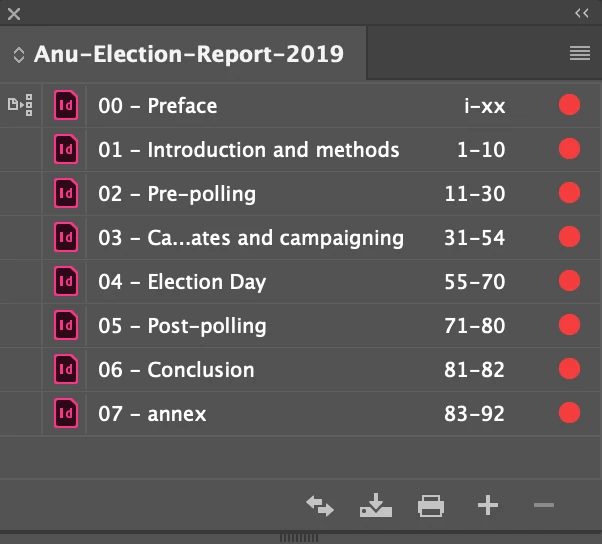This screenshot has height=544, width=602.
Task: Set style source on the Conclusion row
Action: 20,370
